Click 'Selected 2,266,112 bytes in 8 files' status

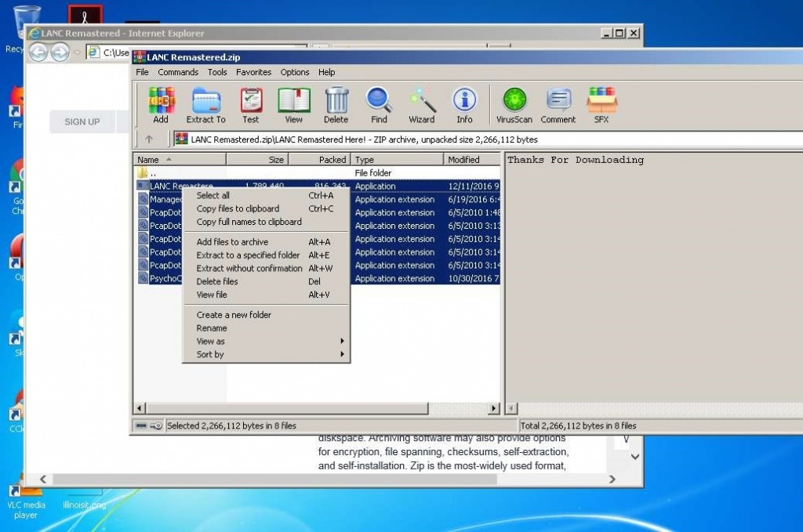coord(231,425)
